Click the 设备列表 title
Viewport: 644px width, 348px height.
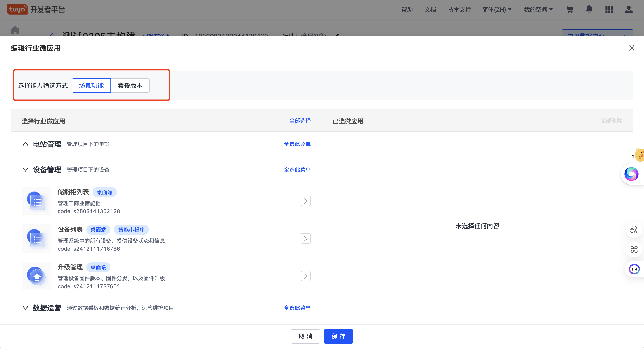click(x=70, y=229)
